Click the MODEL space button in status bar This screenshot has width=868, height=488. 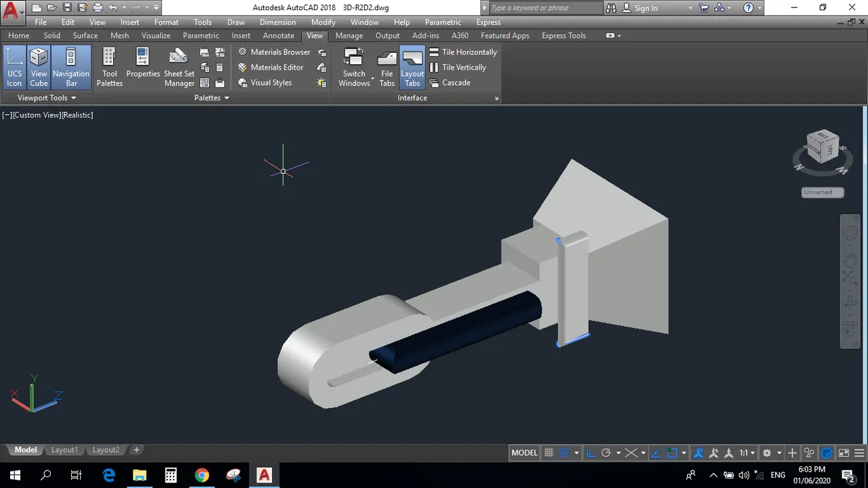point(524,453)
